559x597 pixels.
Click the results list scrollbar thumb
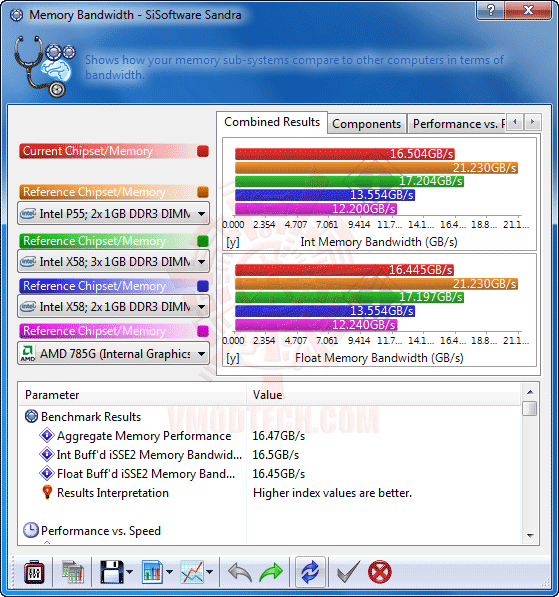coord(530,409)
